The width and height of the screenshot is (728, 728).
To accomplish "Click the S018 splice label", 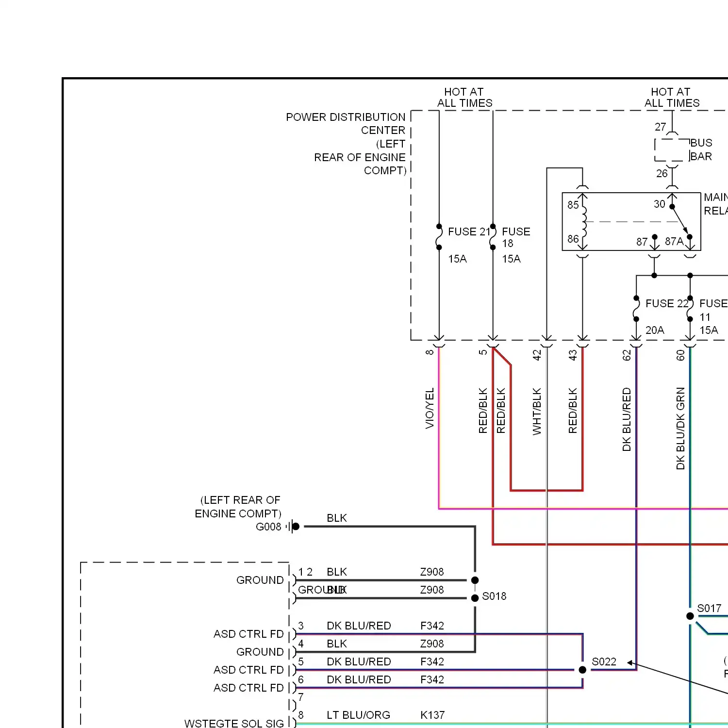I will click(494, 596).
